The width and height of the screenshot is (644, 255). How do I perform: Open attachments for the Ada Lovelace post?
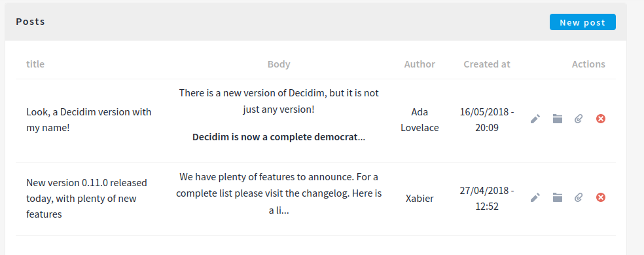(x=579, y=119)
